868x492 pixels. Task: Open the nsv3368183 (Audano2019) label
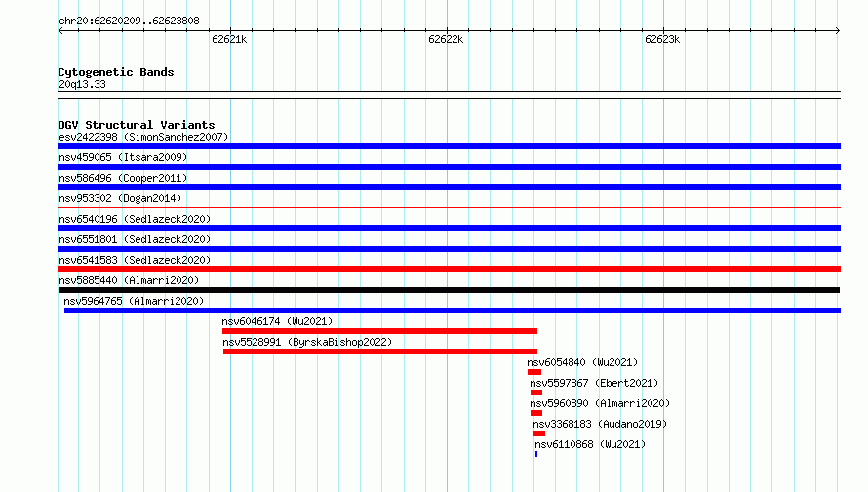click(x=600, y=424)
